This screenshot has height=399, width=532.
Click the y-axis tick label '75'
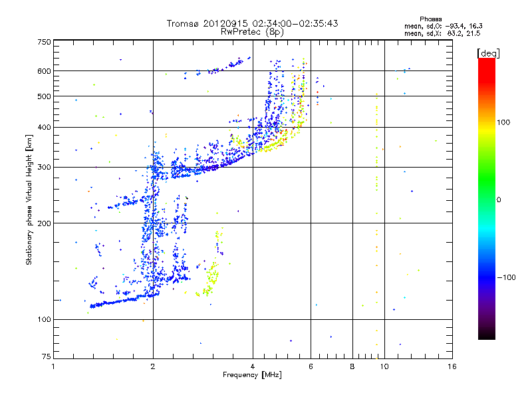(46, 356)
